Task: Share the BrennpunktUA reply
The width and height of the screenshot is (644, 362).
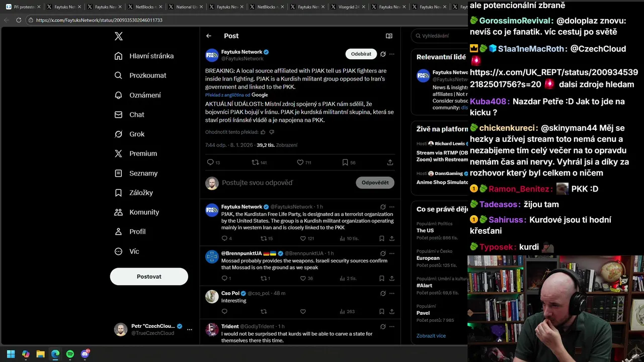Action: pyautogui.click(x=392, y=278)
